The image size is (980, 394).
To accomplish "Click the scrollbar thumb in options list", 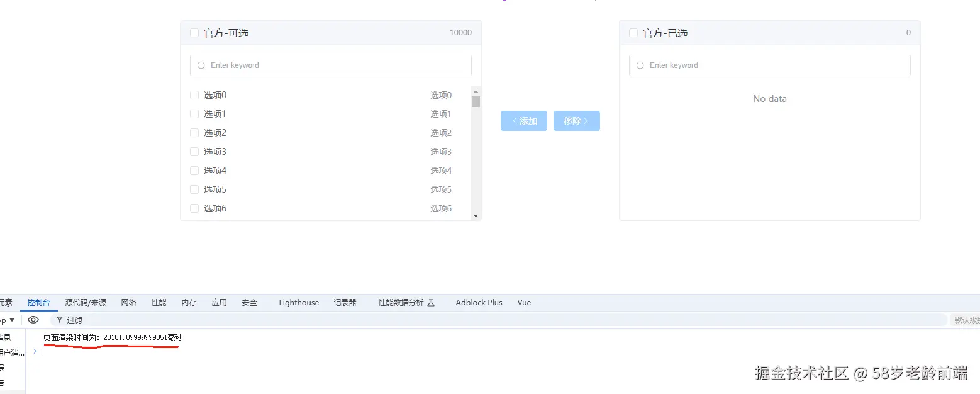I will pos(476,101).
